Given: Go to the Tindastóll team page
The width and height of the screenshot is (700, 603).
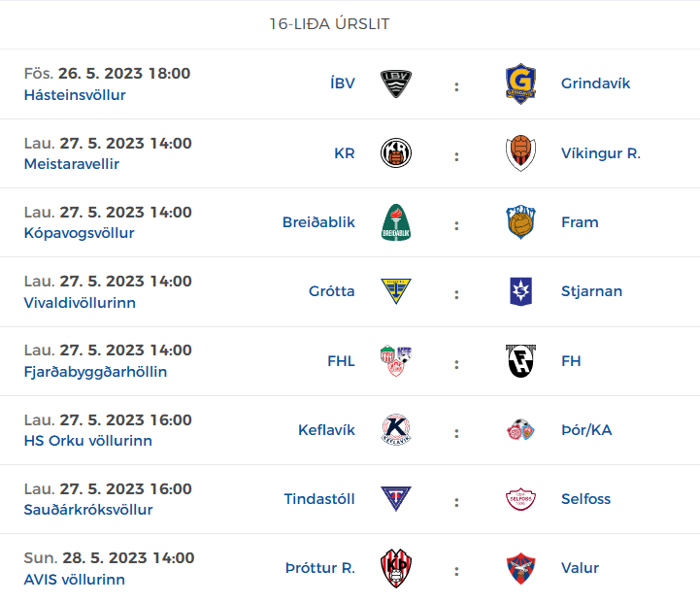Looking at the screenshot, I should click(x=319, y=499).
